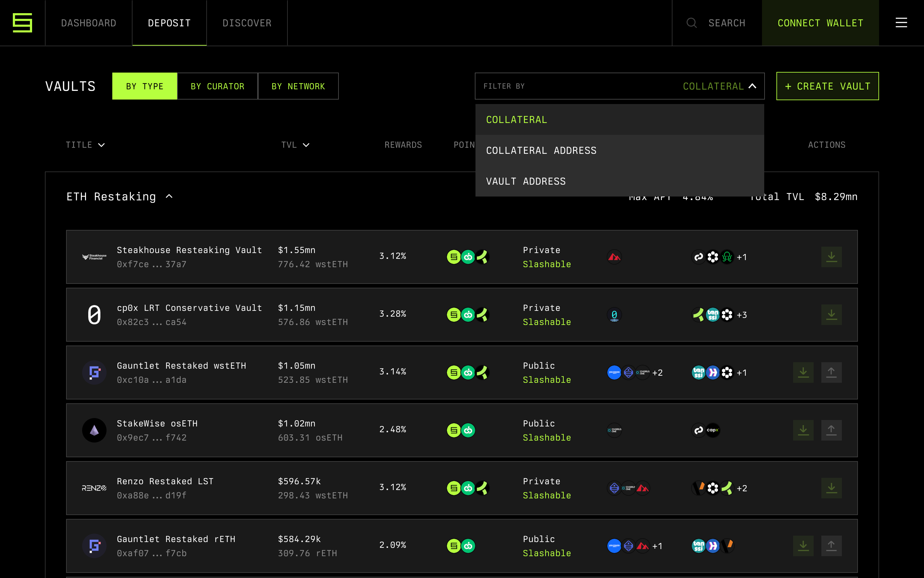Click deposit icon for Renzo Restaked LST

click(x=831, y=488)
